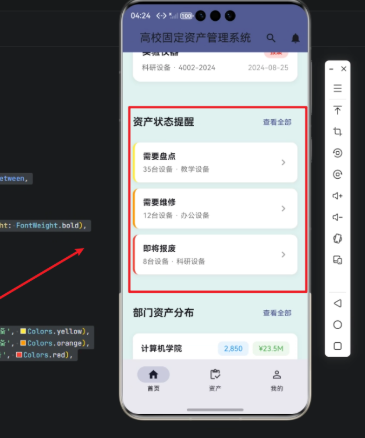The height and width of the screenshot is (438, 365).
Task: Click the 8台设备 · 科研设备 subtitle
Action: coord(174,261)
